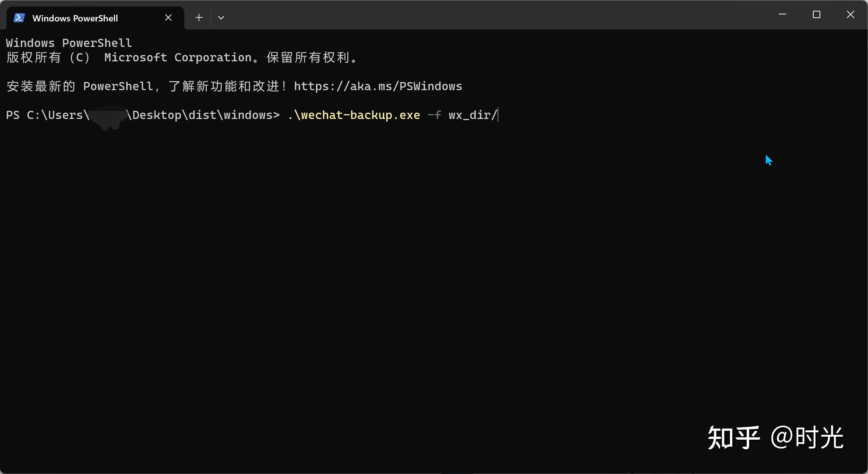Select the Windows PowerShell tab
This screenshot has height=474, width=868.
[x=95, y=18]
